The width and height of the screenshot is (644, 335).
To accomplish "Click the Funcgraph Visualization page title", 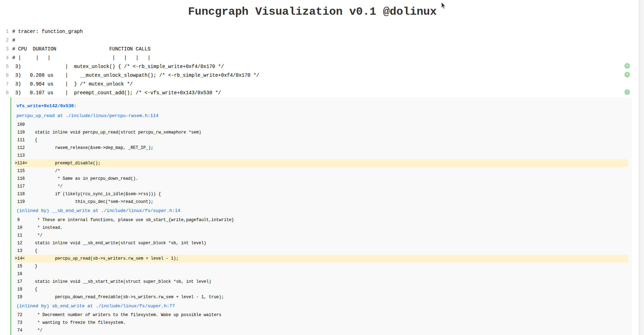I will tap(312, 11).
